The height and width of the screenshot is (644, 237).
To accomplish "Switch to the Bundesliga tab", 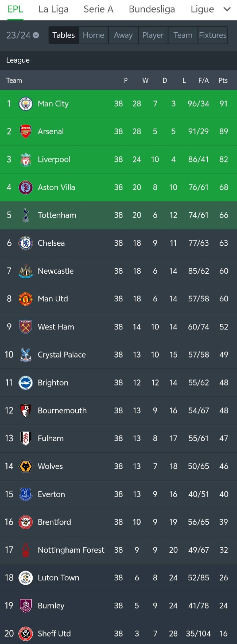I will point(152,9).
